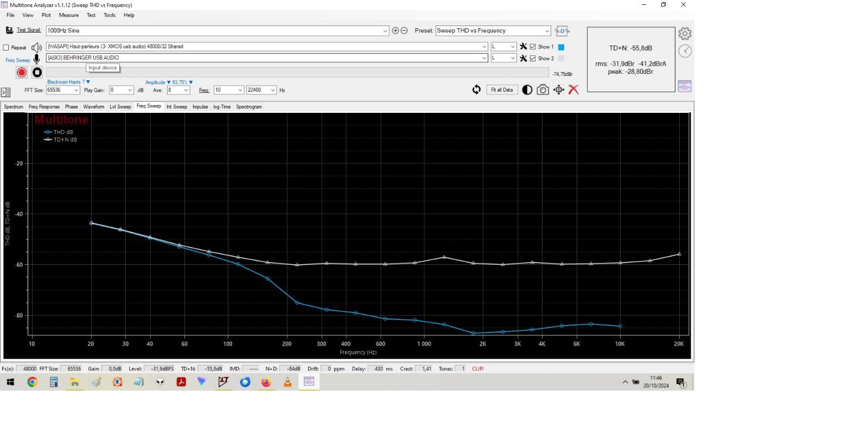Switch to the Impulse tab
This screenshot has height=434, width=868.
coord(200,107)
